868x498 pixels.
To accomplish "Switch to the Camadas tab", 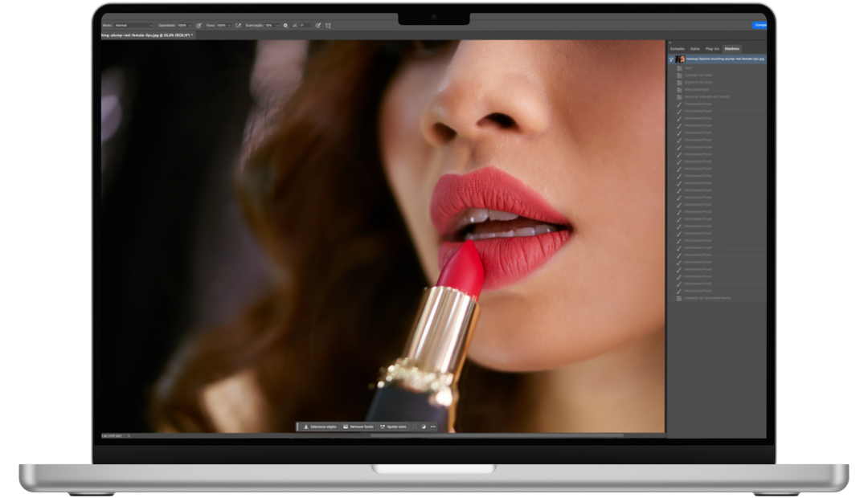I will [677, 48].
